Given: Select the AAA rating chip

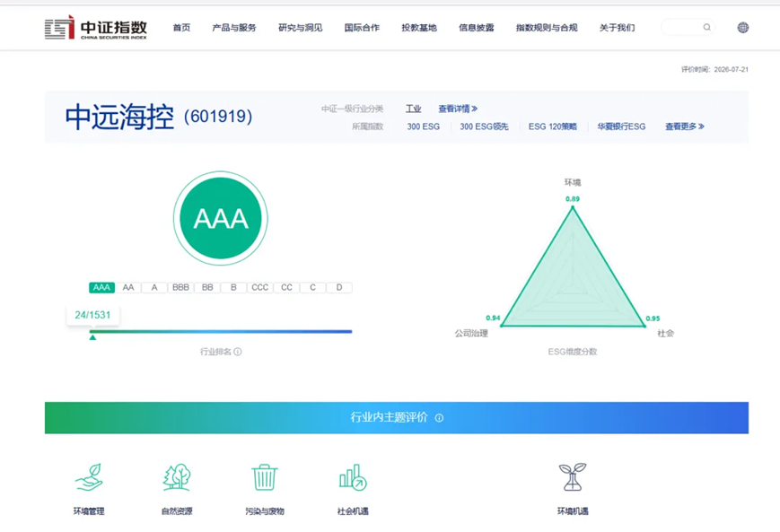Looking at the screenshot, I should 102,287.
